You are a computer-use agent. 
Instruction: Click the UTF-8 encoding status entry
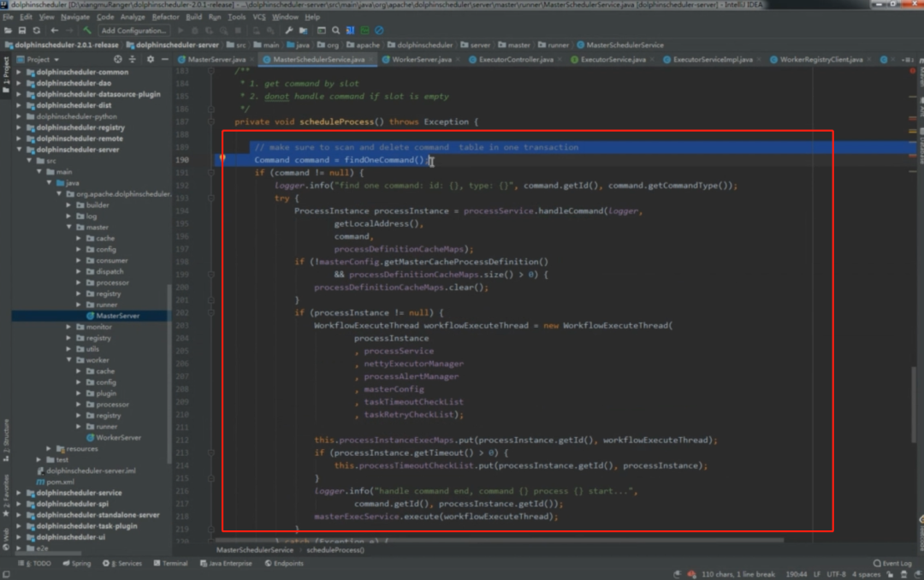point(836,574)
